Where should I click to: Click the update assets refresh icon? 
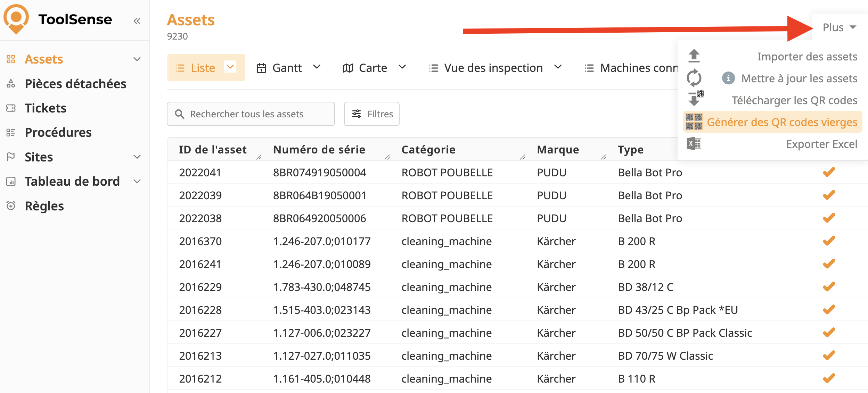point(694,78)
